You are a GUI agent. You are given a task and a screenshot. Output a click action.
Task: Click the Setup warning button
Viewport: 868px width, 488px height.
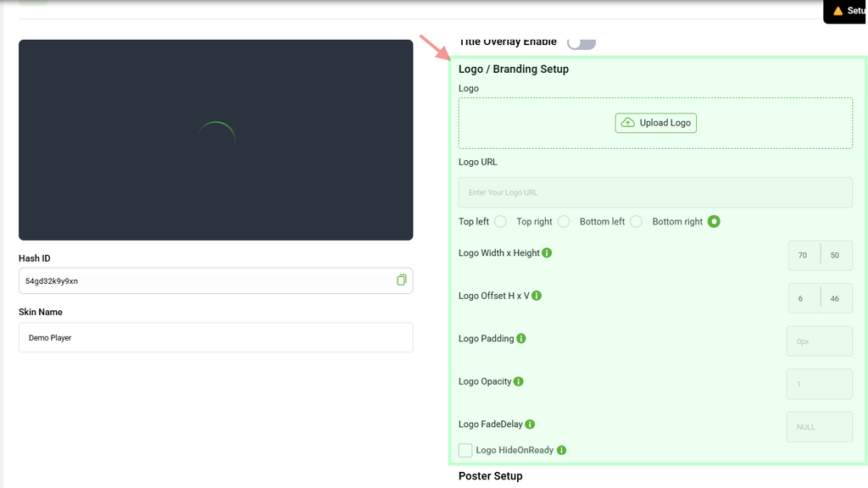pyautogui.click(x=846, y=11)
